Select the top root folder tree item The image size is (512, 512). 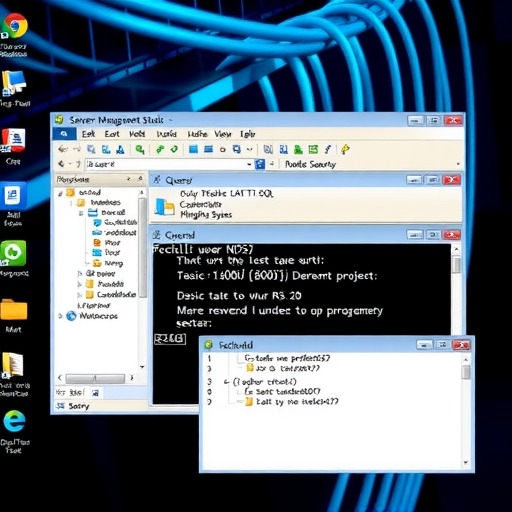(83, 193)
